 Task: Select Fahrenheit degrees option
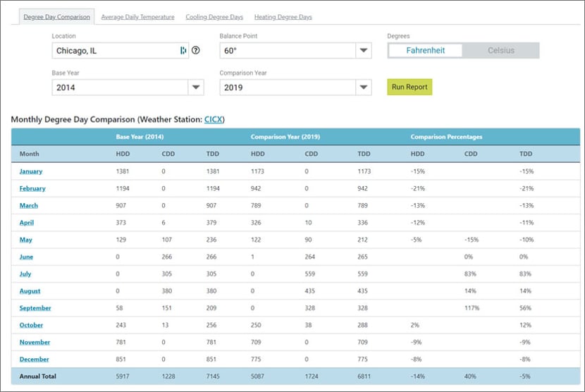click(426, 51)
